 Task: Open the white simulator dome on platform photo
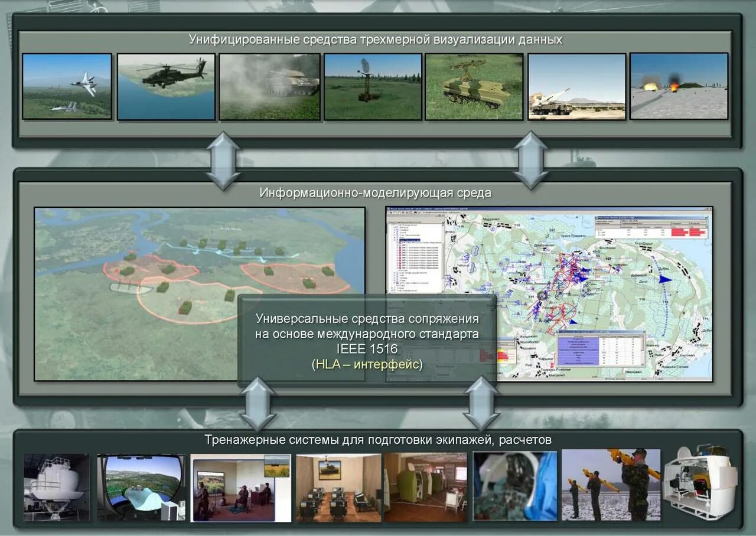click(57, 488)
